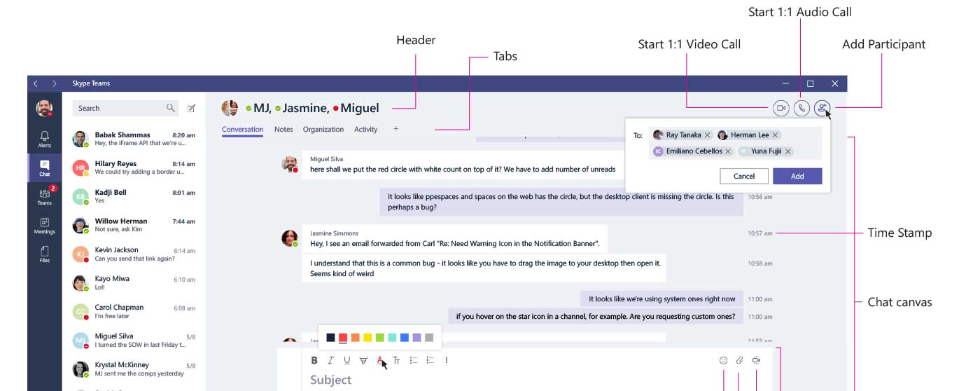Click the search magnifier icon
980x391 pixels.
(171, 108)
